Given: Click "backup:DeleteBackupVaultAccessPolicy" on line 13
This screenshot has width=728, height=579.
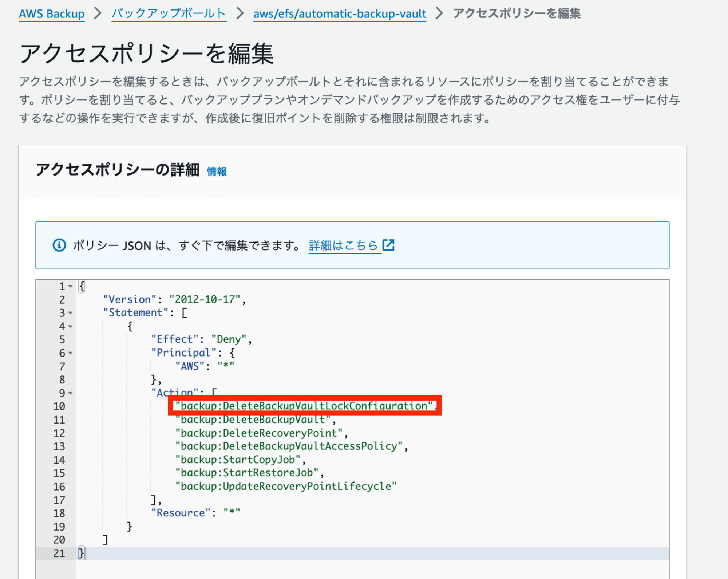Looking at the screenshot, I should coord(289,446).
